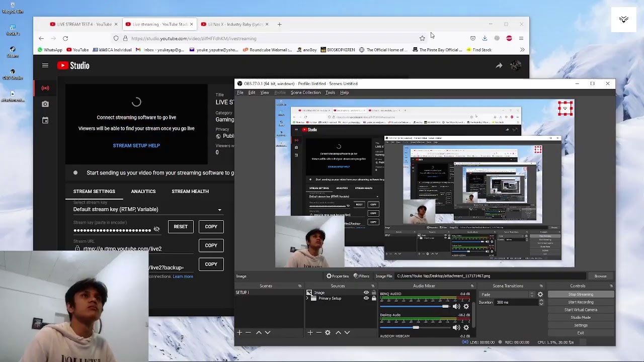Open the OBS File menu
The image size is (644, 362).
[240, 93]
